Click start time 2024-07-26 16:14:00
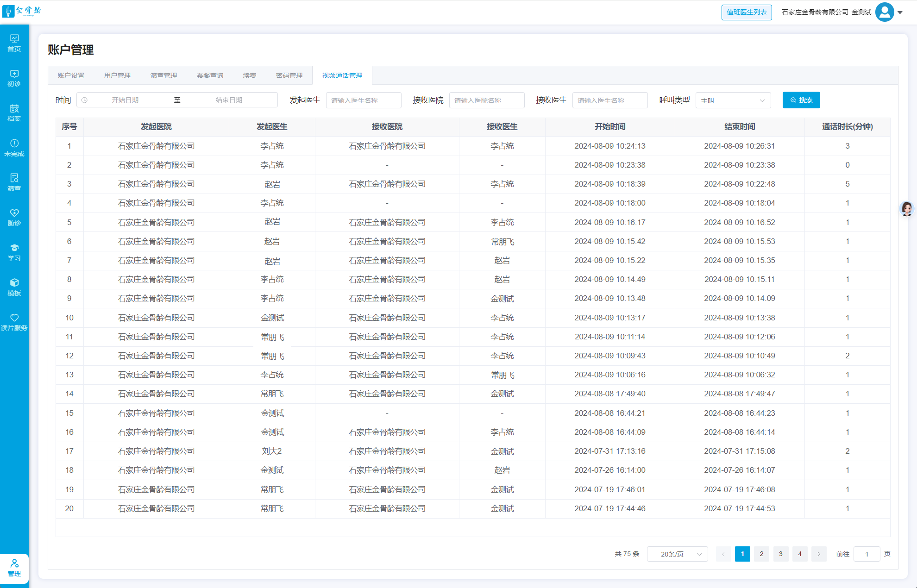The height and width of the screenshot is (588, 917). [610, 470]
